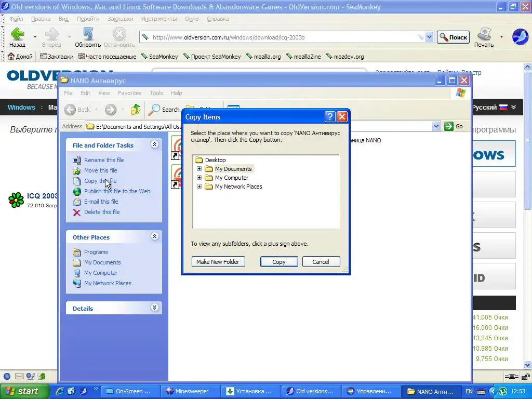Image resolution: width=532 pixels, height=399 pixels.
Task: Open My Network Places under Other Places
Action: 108,283
